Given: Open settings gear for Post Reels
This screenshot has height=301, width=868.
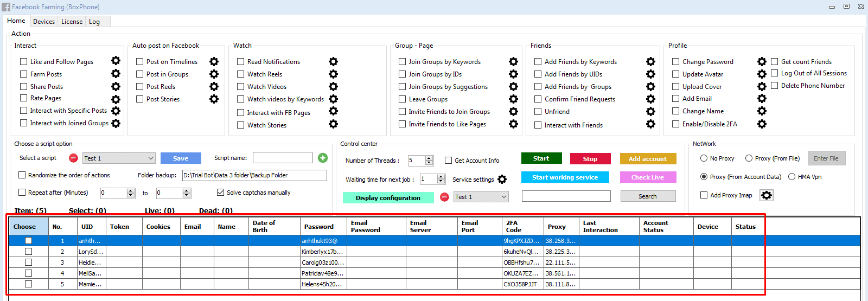Looking at the screenshot, I should pyautogui.click(x=214, y=86).
